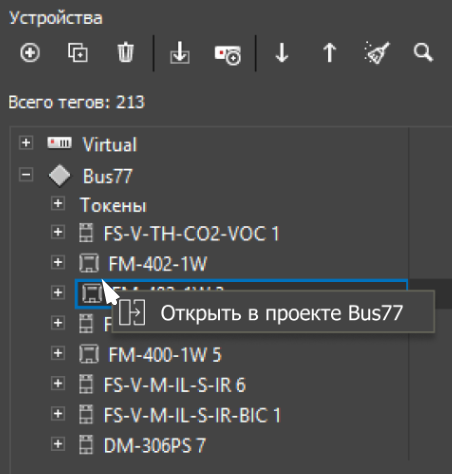Click the FM-400-1W 5 module icon
This screenshot has height=474, width=452.
pos(89,354)
